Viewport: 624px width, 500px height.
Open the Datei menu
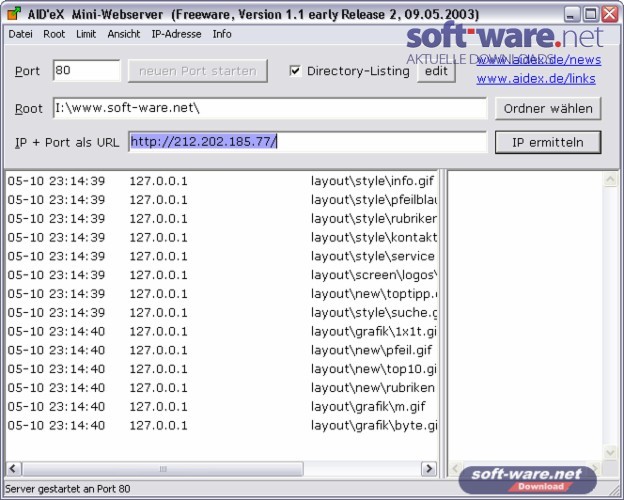click(20, 34)
